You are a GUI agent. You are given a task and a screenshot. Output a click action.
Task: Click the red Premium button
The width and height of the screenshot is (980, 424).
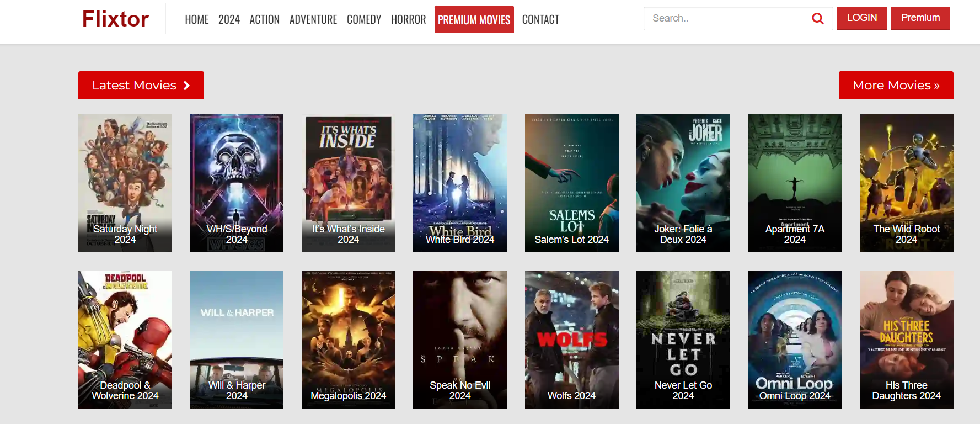[x=920, y=18]
